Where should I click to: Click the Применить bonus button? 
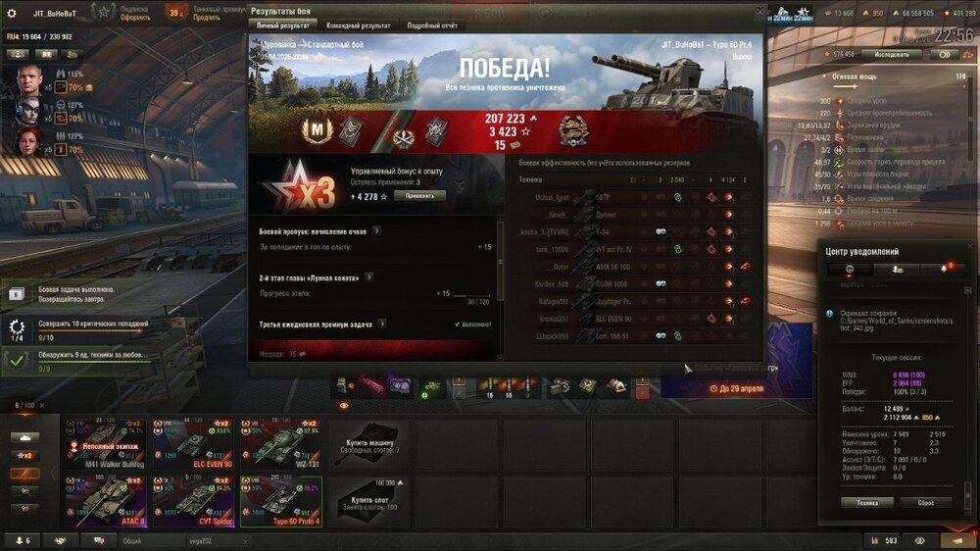[419, 196]
